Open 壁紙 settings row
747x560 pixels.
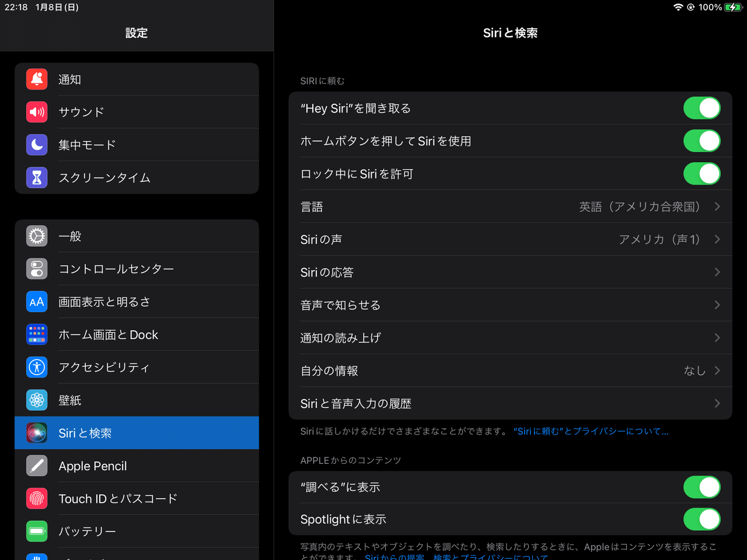point(137,400)
